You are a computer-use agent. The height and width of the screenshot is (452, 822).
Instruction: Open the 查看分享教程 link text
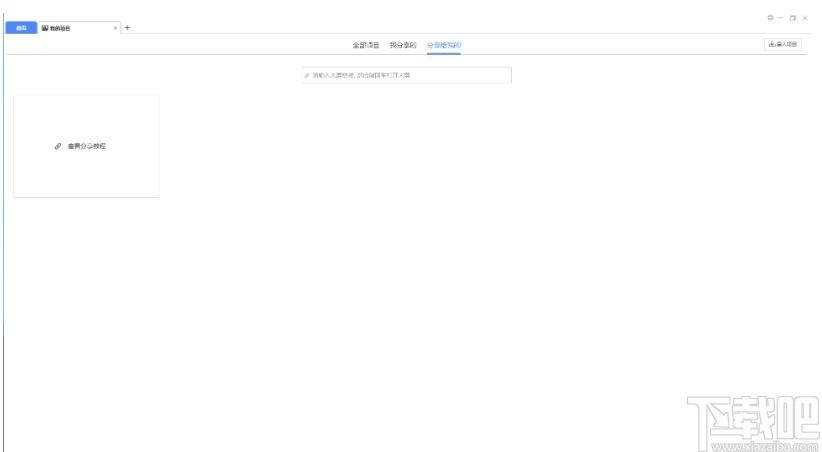point(86,146)
